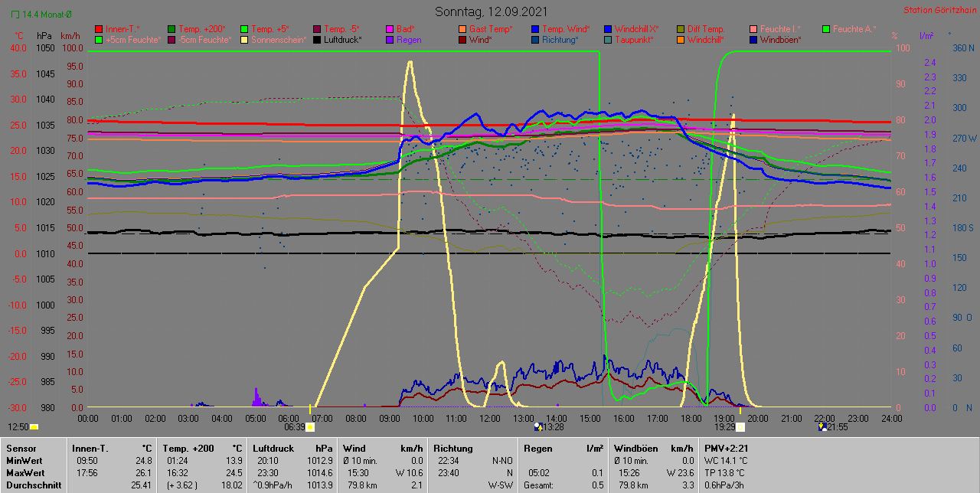Click the 270 W direction axis label

coord(963,139)
